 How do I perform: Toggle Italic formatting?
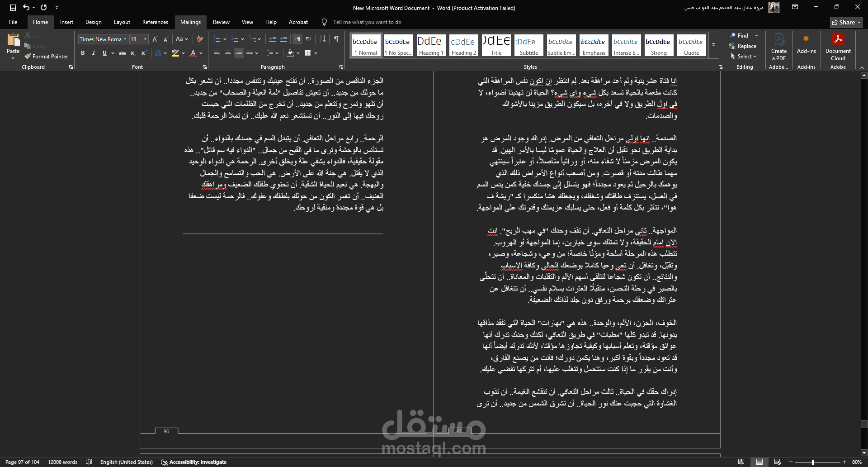click(94, 53)
